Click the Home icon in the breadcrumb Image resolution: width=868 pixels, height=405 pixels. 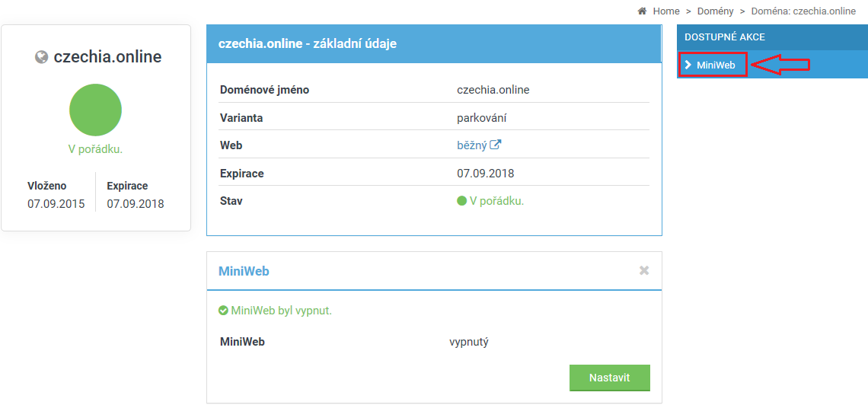click(x=642, y=11)
